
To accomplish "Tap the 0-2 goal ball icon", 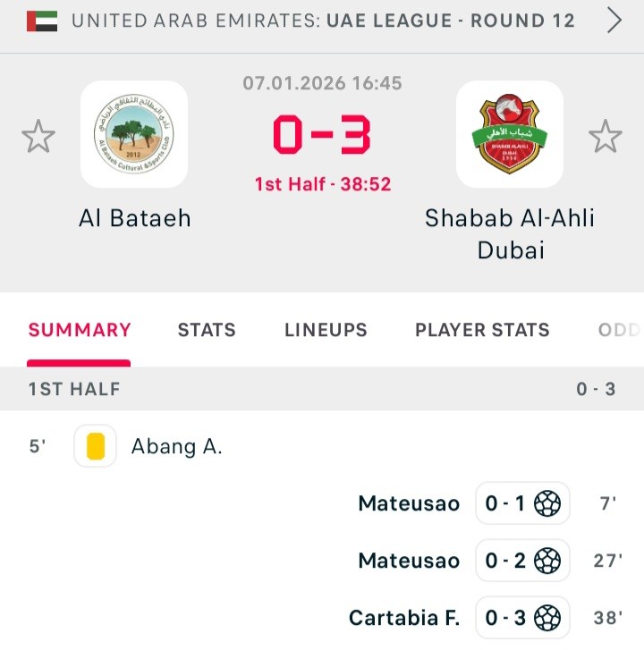I will [547, 561].
